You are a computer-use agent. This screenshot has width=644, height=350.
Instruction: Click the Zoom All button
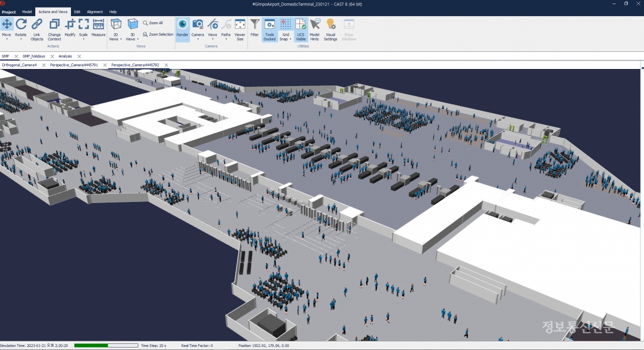click(x=153, y=23)
